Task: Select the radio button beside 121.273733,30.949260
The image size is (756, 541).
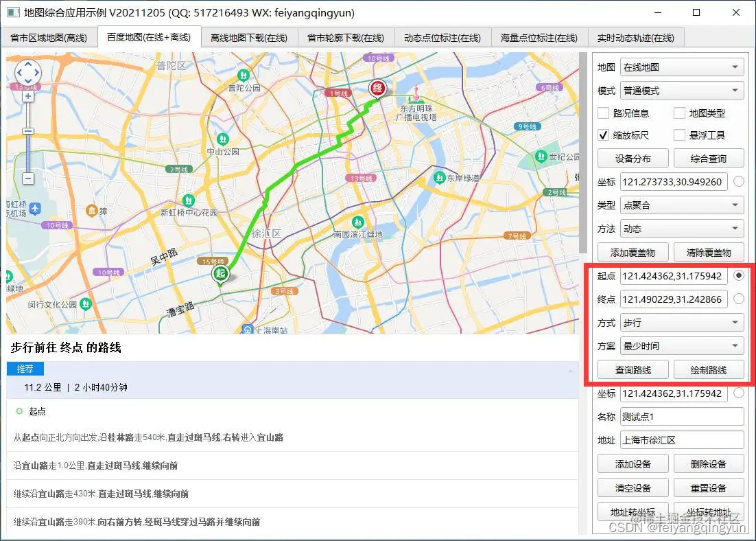Action: click(739, 181)
